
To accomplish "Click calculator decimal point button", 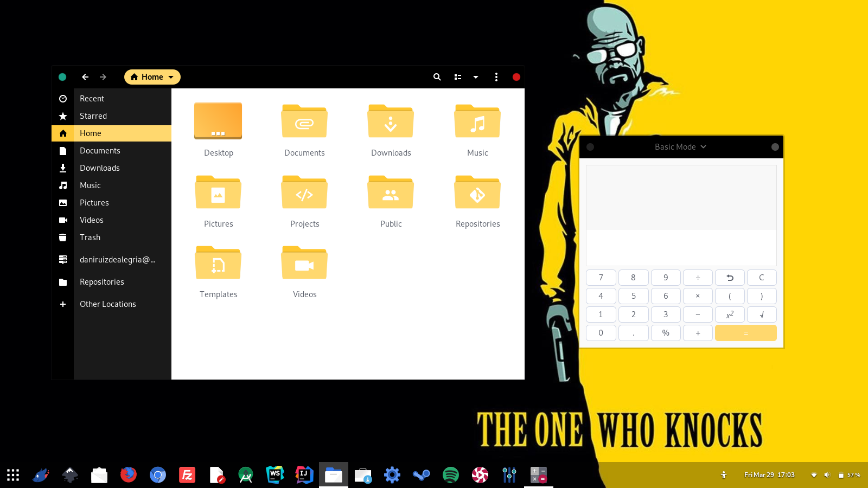I will coord(634,333).
